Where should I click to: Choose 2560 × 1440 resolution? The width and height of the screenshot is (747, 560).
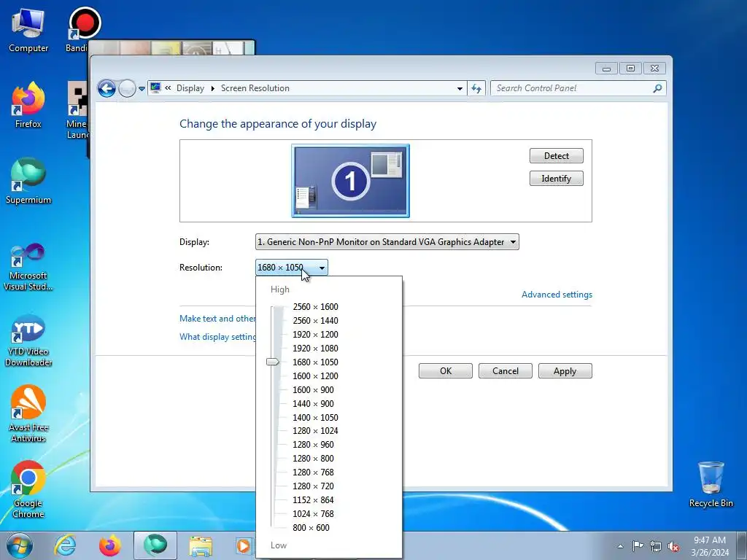(x=315, y=321)
